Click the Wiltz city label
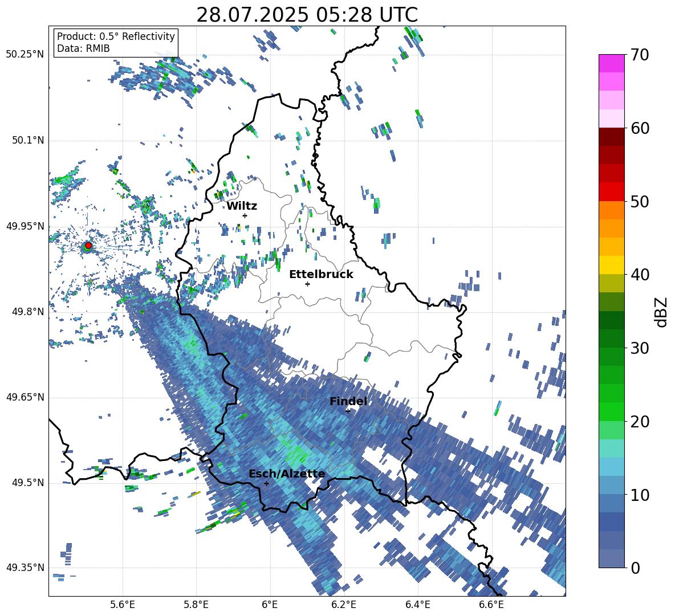The image size is (675, 616). point(242,206)
